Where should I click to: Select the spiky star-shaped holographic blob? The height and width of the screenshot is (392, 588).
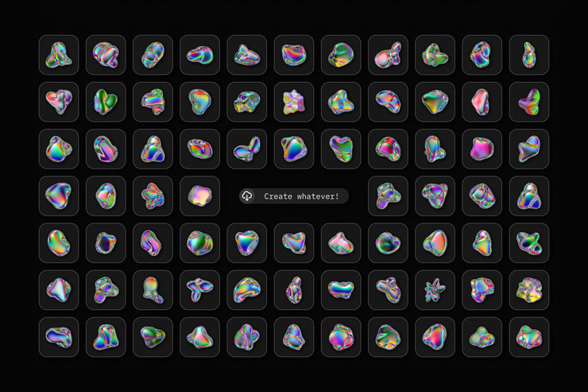coord(435,290)
